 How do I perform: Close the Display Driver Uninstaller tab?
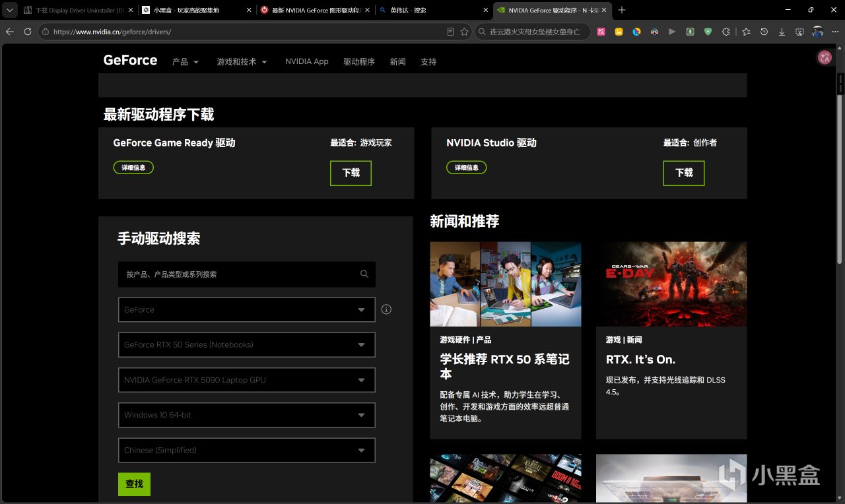(x=130, y=10)
